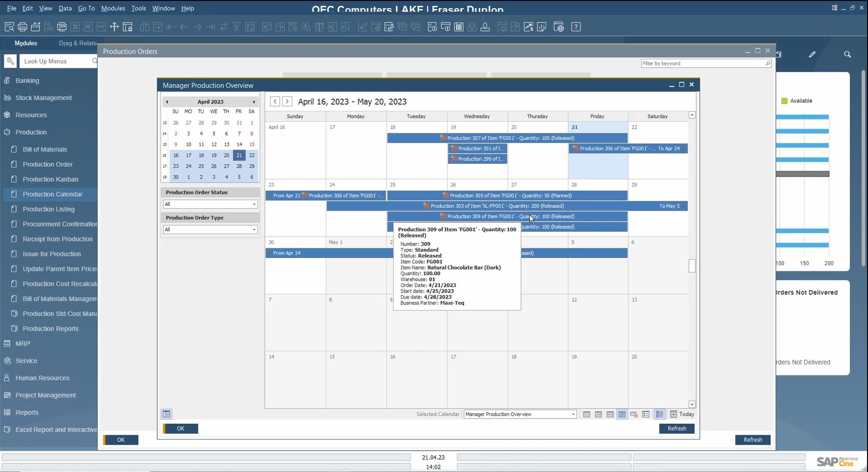The image size is (868, 472).
Task: Navigate to previous calendar period arrow
Action: 275,101
